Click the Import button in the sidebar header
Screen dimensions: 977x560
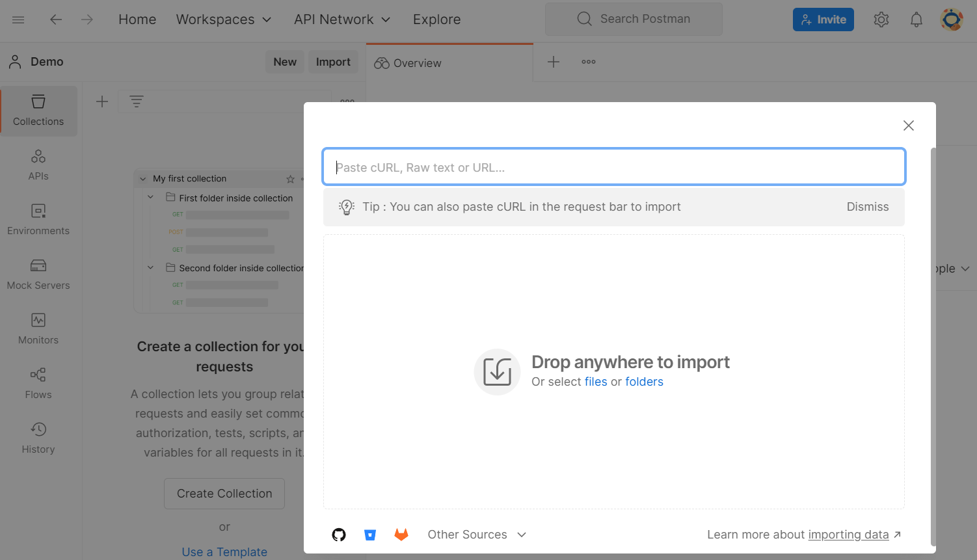[x=333, y=62]
